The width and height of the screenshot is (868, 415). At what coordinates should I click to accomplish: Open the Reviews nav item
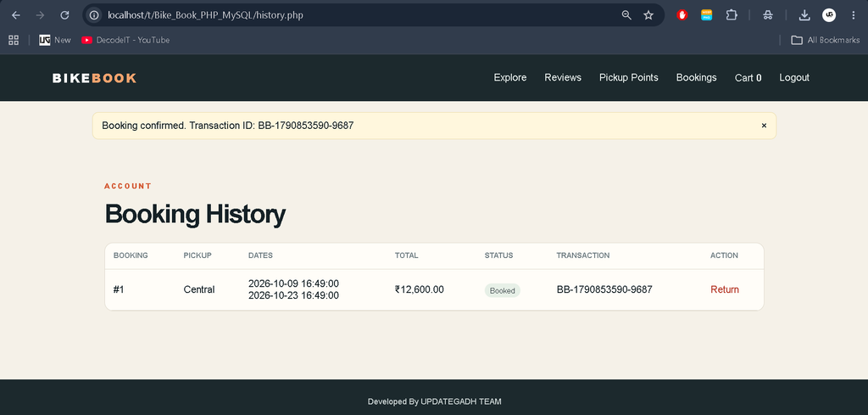[x=563, y=77]
